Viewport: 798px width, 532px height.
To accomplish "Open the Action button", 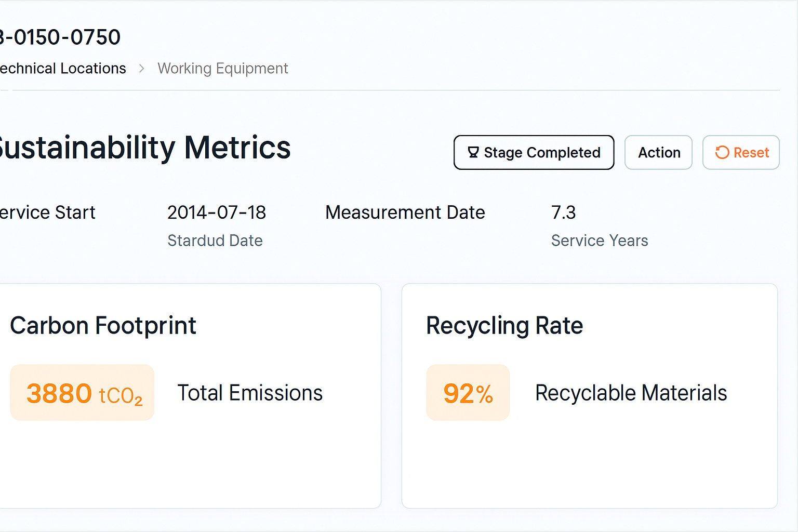I will pos(658,152).
